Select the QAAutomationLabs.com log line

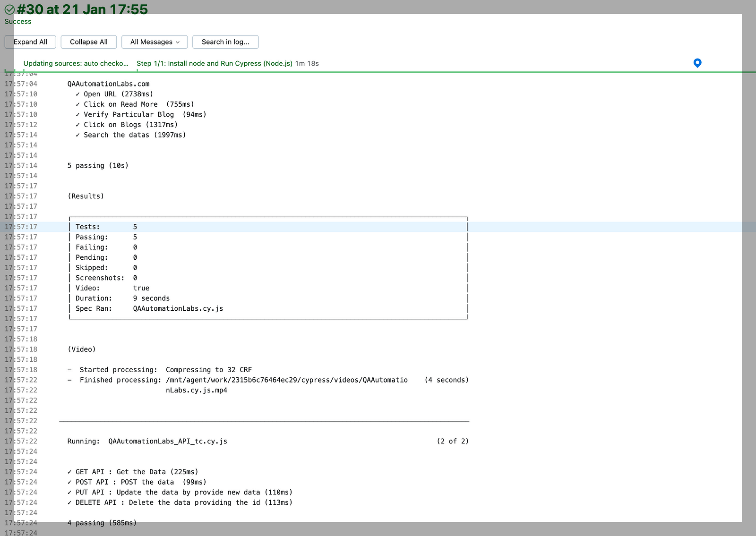[108, 84]
